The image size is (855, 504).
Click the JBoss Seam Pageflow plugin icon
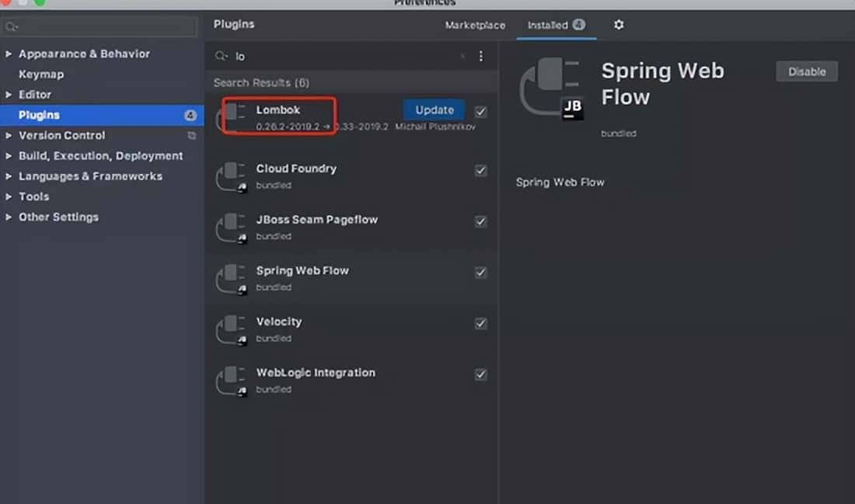coord(232,228)
